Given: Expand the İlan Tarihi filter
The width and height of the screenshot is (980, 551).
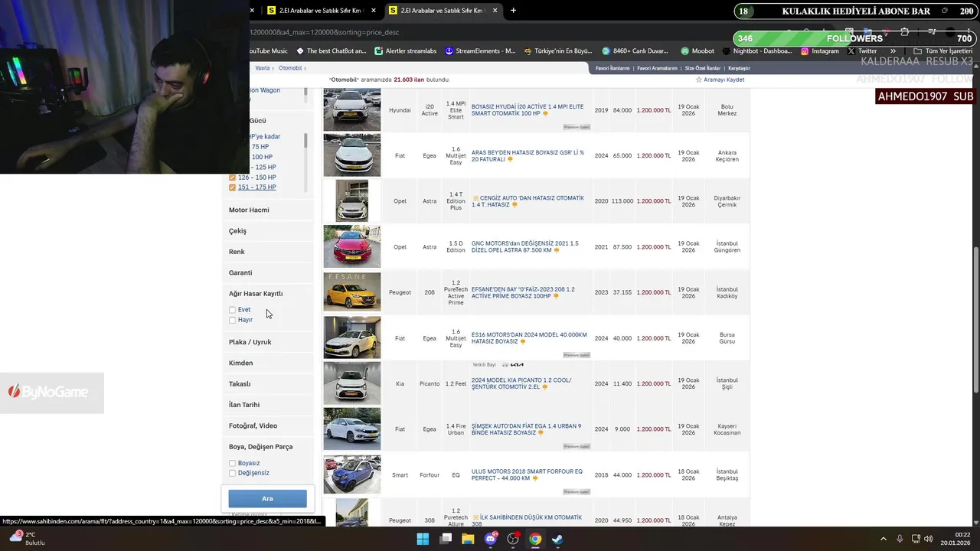Looking at the screenshot, I should tap(244, 405).
